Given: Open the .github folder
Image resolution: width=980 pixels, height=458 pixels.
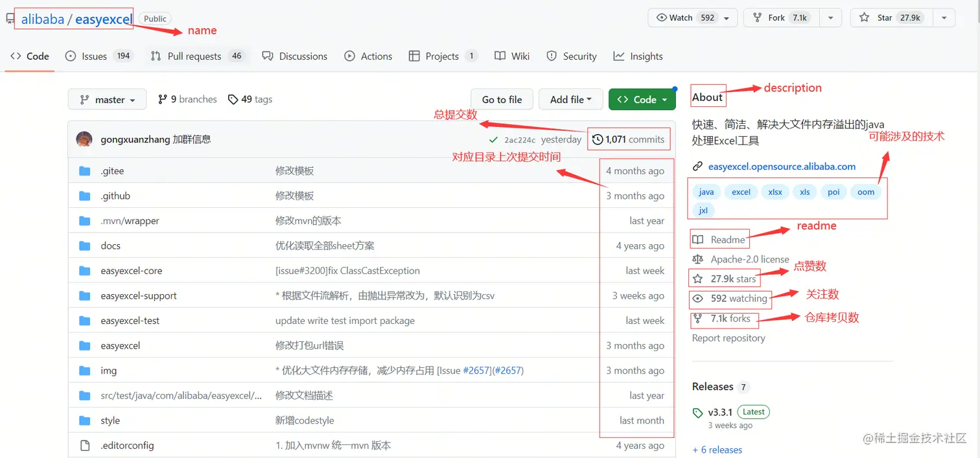Looking at the screenshot, I should tap(115, 196).
